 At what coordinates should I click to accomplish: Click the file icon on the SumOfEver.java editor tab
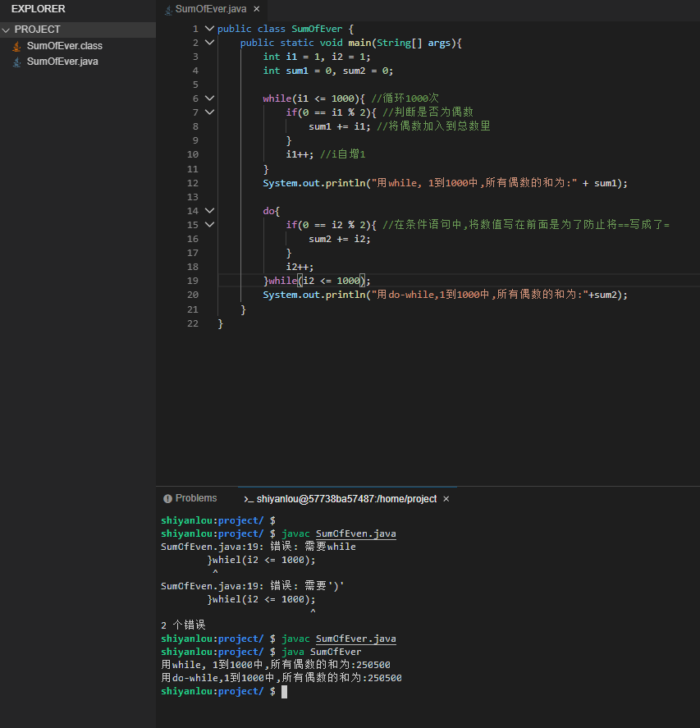tap(168, 9)
